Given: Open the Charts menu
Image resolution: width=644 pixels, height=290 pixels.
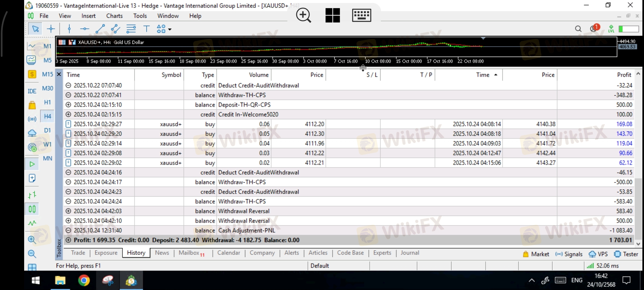Looking at the screenshot, I should point(114,16).
